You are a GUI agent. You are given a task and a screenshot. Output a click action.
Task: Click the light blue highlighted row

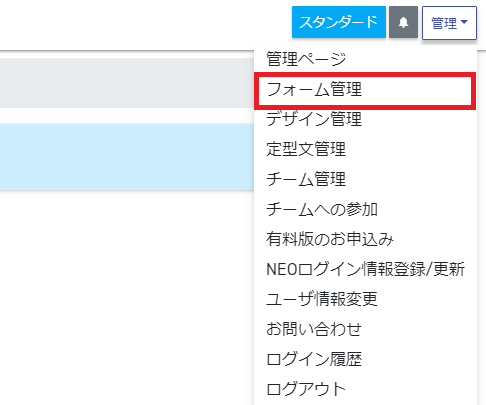tap(127, 157)
